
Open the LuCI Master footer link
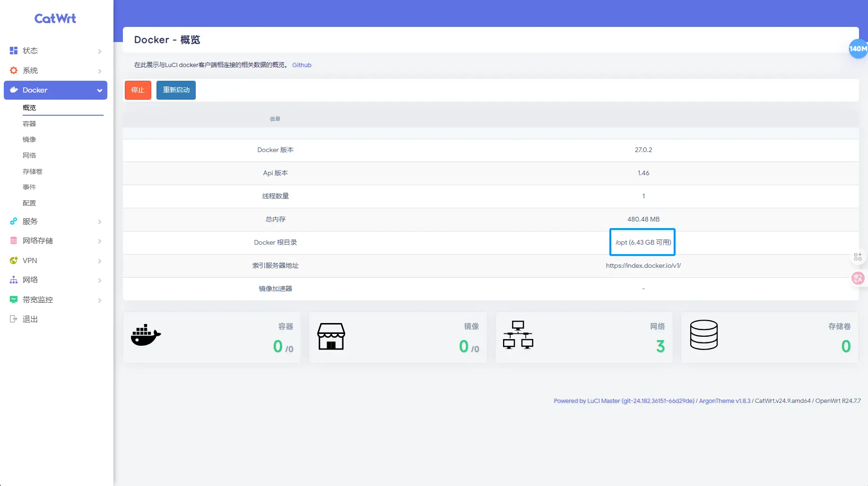[624, 401]
